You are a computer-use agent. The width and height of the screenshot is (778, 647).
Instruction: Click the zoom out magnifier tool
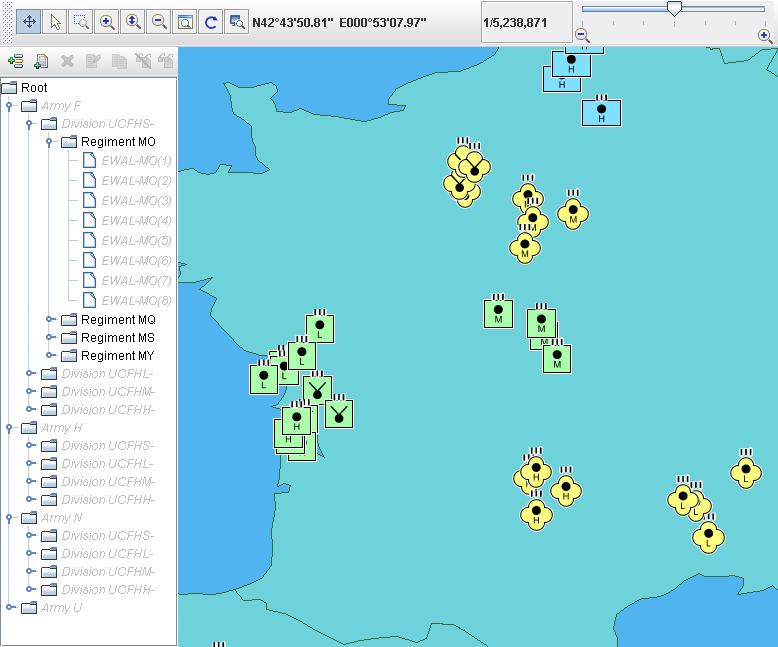pyautogui.click(x=159, y=21)
